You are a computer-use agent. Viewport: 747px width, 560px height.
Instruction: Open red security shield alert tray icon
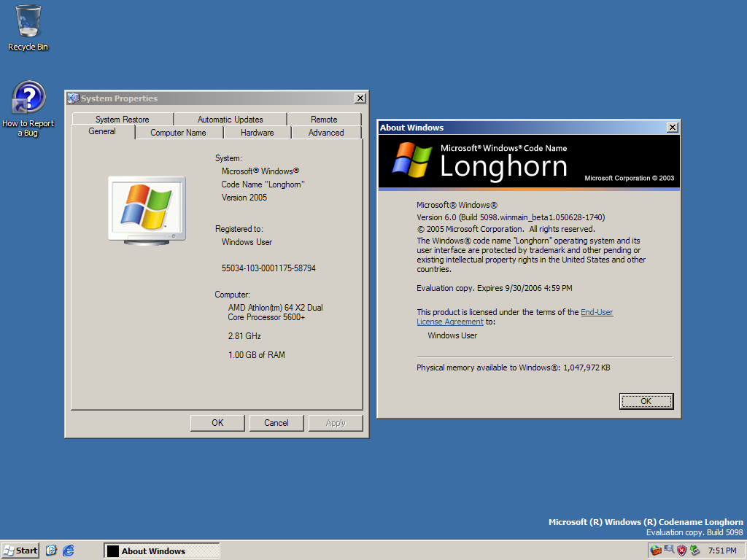click(682, 551)
